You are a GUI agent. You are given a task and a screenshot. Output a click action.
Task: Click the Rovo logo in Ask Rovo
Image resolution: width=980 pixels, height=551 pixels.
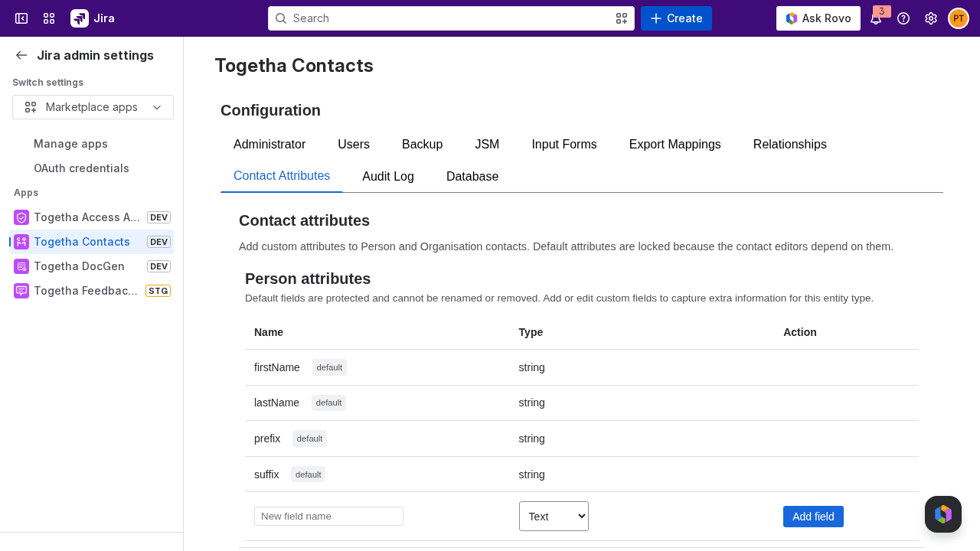[792, 18]
